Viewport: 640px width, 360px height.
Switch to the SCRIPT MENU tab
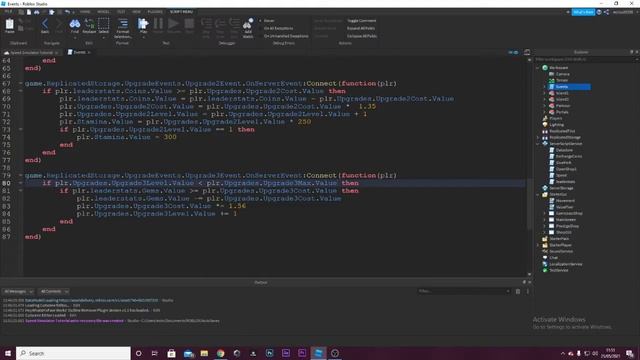181,12
